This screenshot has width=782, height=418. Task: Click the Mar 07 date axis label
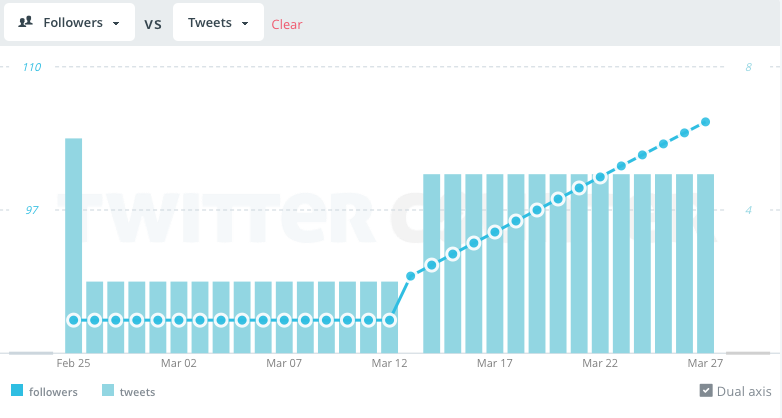tap(284, 363)
